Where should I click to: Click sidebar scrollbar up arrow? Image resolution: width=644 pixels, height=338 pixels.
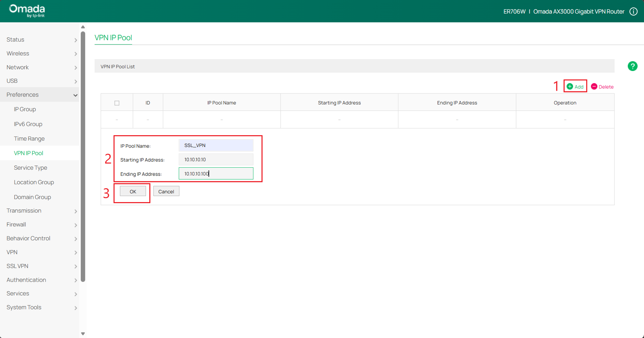coord(83,27)
